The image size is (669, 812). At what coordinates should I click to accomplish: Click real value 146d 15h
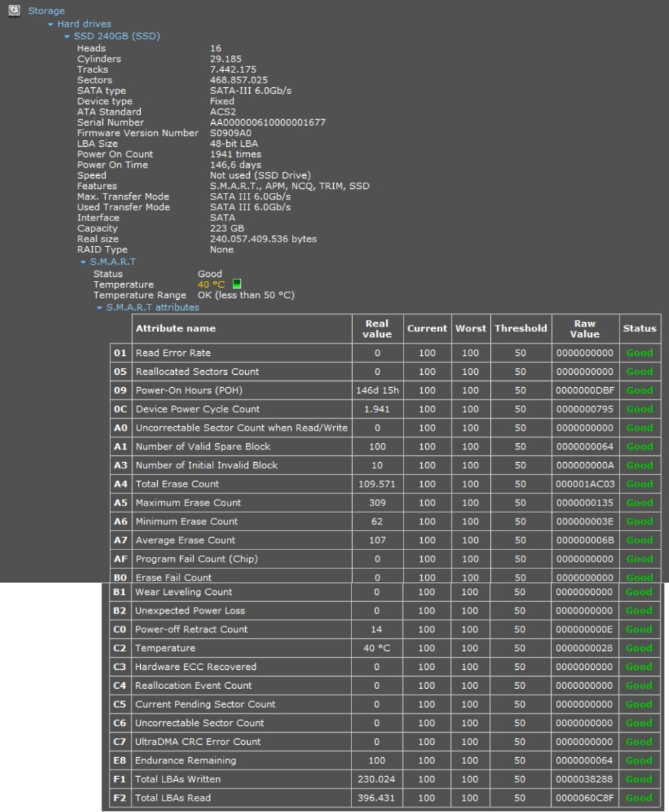click(377, 390)
